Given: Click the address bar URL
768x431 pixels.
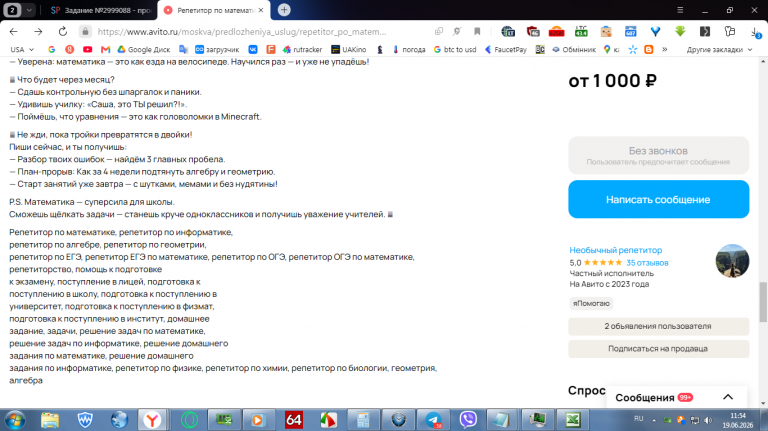Looking at the screenshot, I should tap(241, 32).
